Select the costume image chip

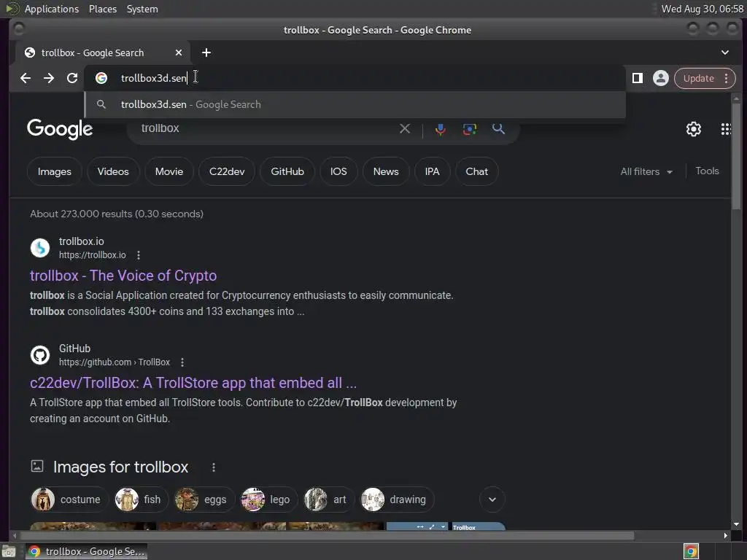pyautogui.click(x=69, y=499)
